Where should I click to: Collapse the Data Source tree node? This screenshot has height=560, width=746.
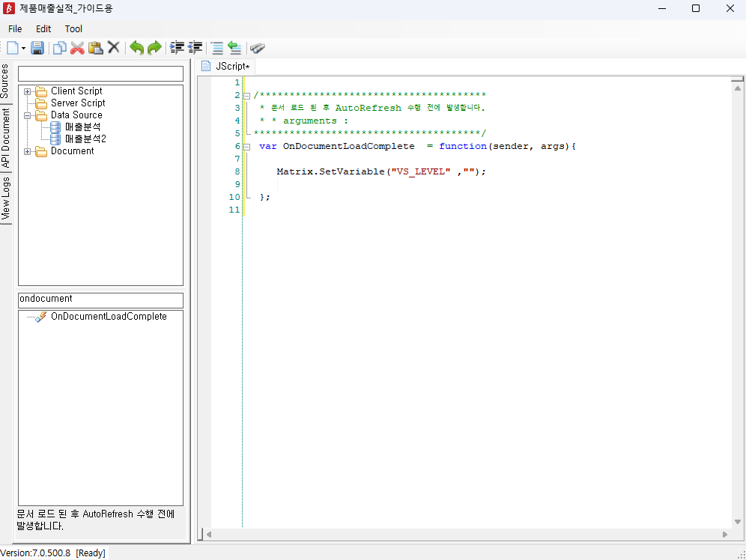pyautogui.click(x=28, y=115)
